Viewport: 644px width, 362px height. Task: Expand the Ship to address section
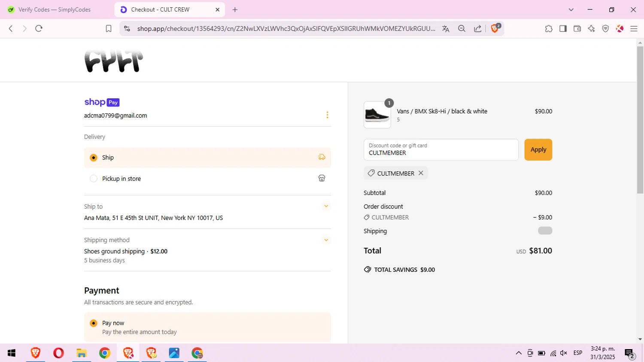coord(326,206)
